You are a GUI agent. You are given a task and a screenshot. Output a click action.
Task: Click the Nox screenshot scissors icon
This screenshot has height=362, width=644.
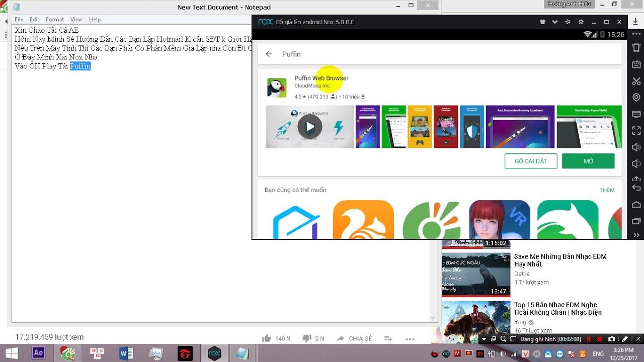click(636, 81)
